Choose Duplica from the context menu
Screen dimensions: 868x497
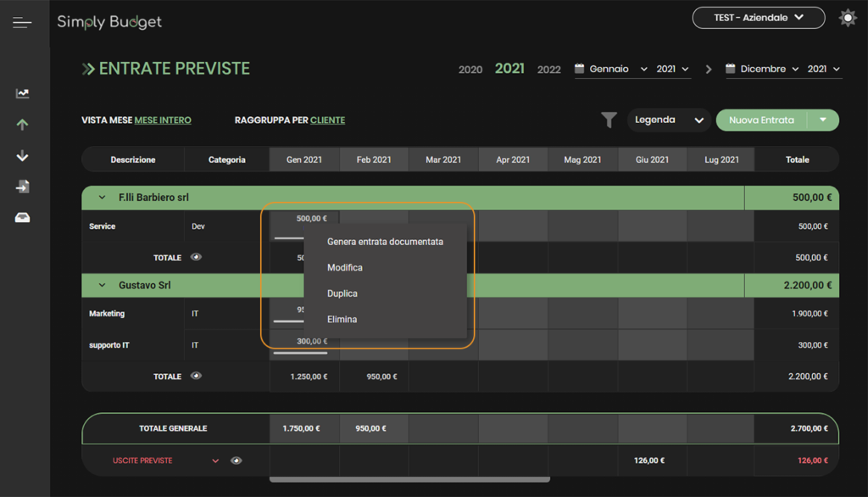[342, 293]
